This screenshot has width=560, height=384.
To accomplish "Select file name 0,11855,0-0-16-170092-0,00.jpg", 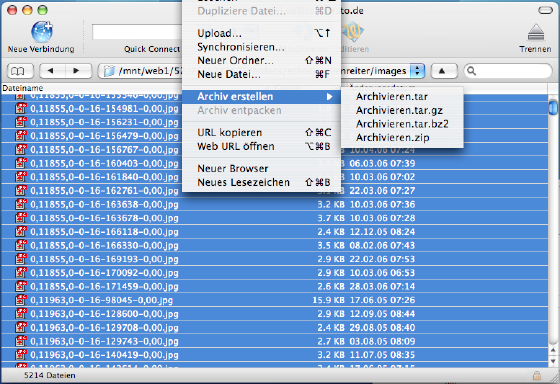I will click(104, 273).
